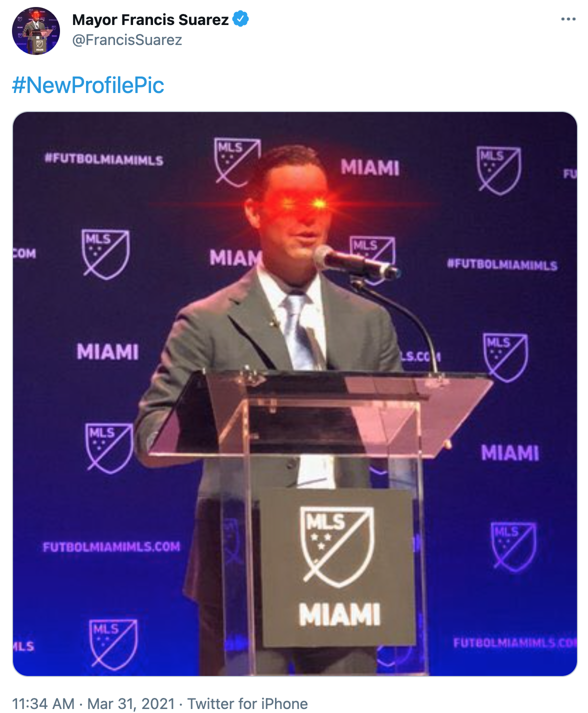Click the MIAMI backdrop text beside the speaker's shoulder
588x713 pixels.
[107, 351]
